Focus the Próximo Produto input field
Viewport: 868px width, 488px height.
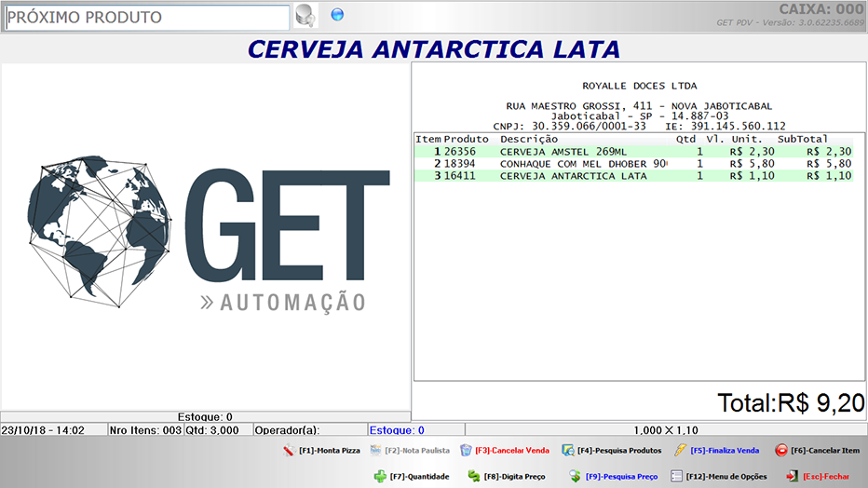(147, 18)
